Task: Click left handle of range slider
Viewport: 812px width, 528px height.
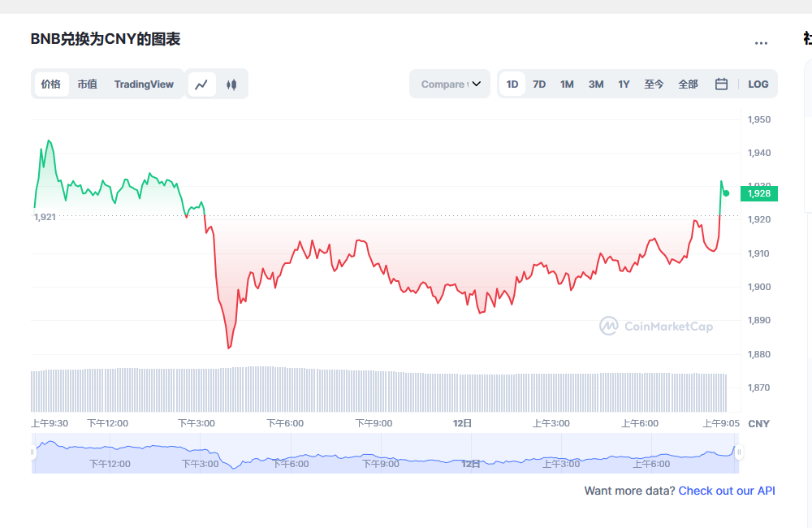Action: pos(33,452)
